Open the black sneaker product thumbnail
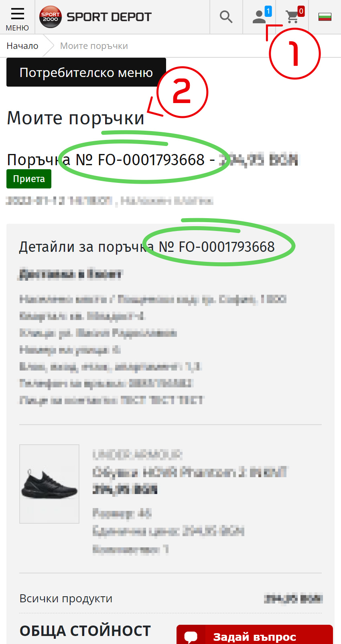 (x=49, y=484)
